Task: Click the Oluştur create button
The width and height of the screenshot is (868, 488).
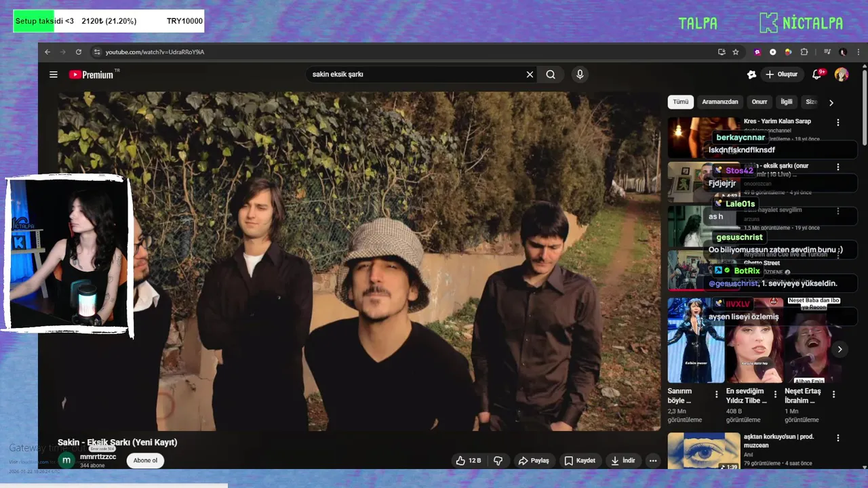Action: coord(782,75)
